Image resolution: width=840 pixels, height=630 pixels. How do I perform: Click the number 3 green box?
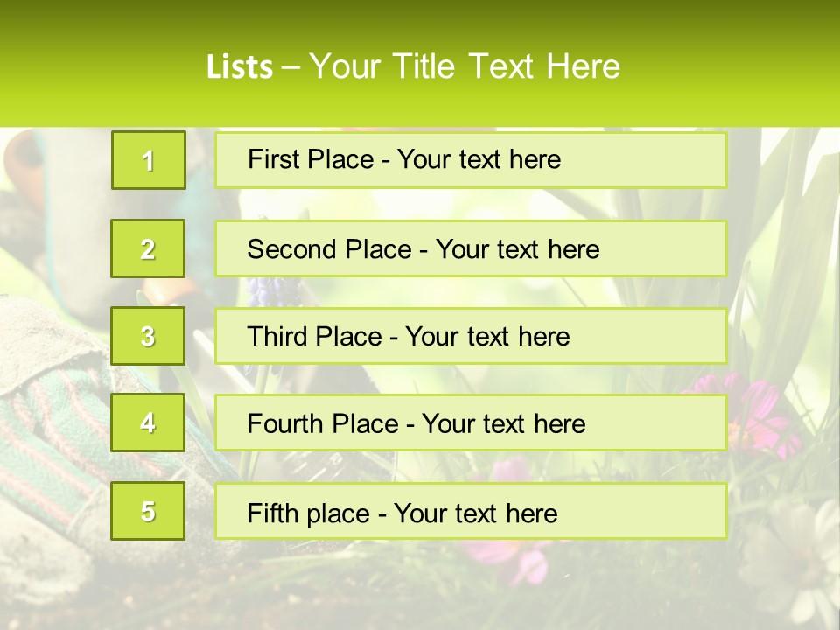pyautogui.click(x=148, y=336)
